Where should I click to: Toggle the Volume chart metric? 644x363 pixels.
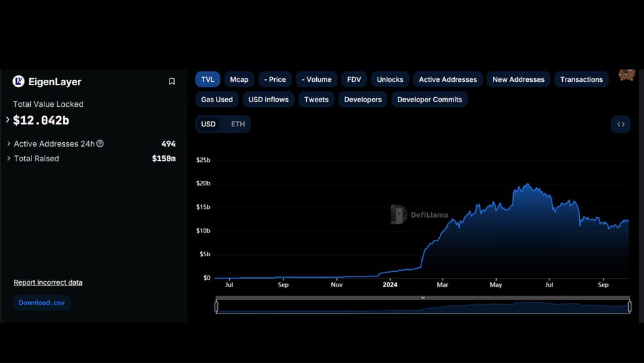click(316, 79)
